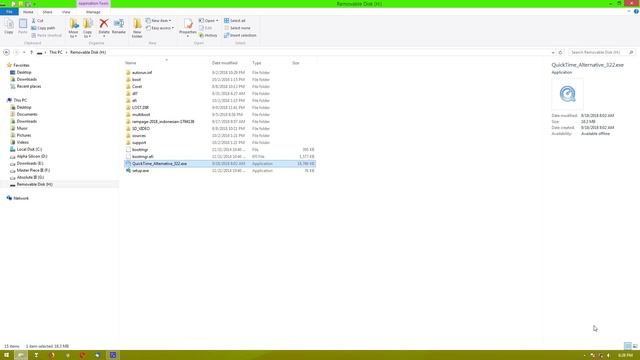Sort by Date modified column
Viewport: 640px width, 360px height.
tap(224, 63)
